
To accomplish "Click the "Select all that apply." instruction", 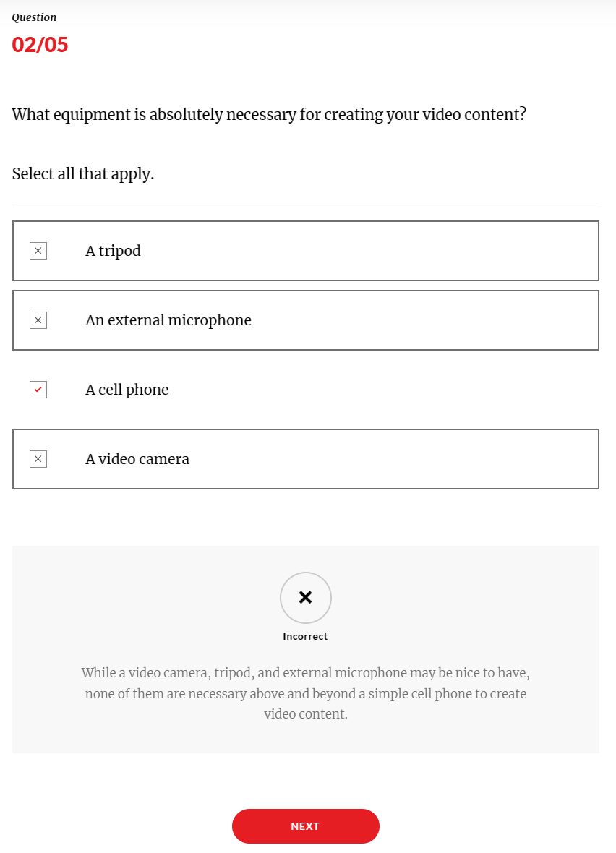I will pyautogui.click(x=83, y=174).
